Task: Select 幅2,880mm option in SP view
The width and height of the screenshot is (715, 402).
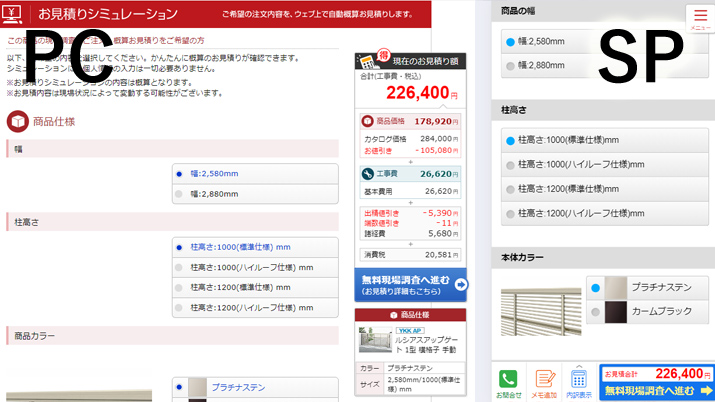Action: click(510, 66)
